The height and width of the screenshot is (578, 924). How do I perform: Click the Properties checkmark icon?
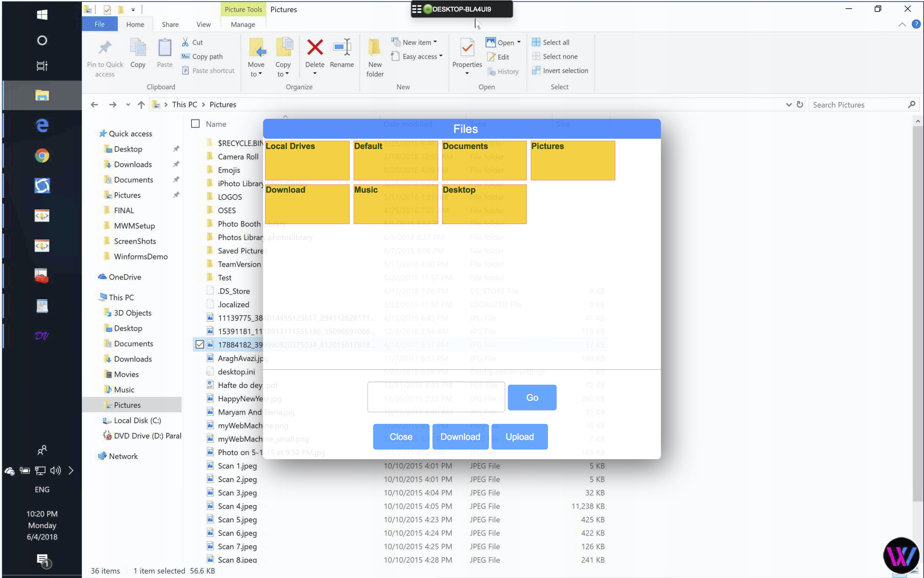(x=467, y=48)
